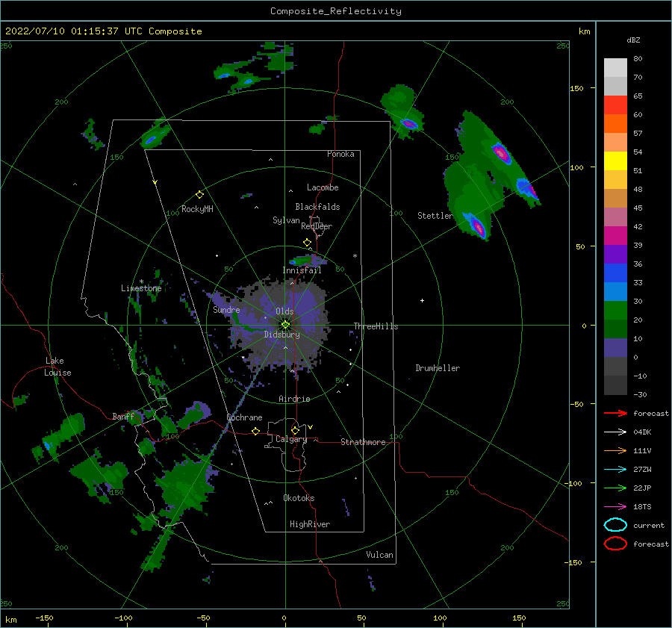The height and width of the screenshot is (628, 672).
Task: Click the yellow diamond marker below RedDeer
Action: [308, 243]
